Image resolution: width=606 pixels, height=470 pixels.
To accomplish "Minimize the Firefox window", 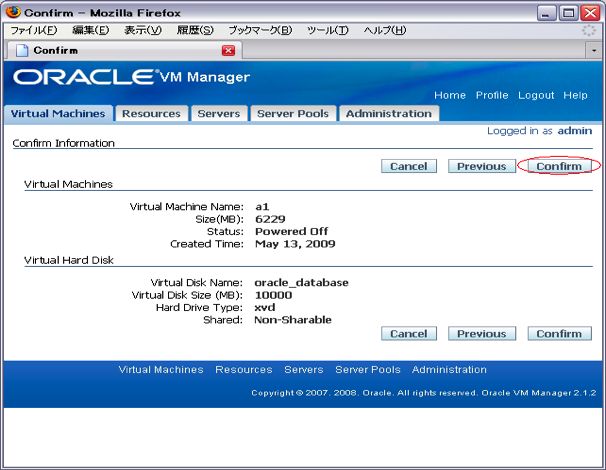I will click(x=546, y=13).
